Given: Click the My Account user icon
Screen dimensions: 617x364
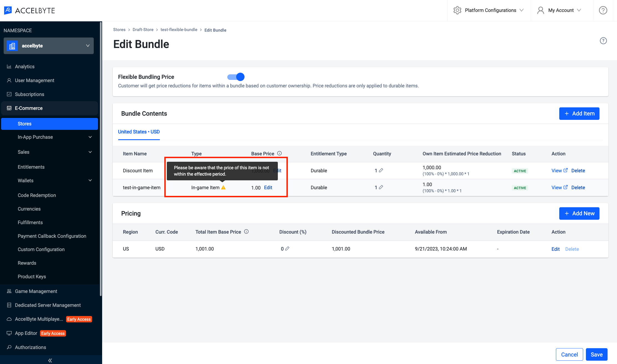Looking at the screenshot, I should tap(540, 10).
